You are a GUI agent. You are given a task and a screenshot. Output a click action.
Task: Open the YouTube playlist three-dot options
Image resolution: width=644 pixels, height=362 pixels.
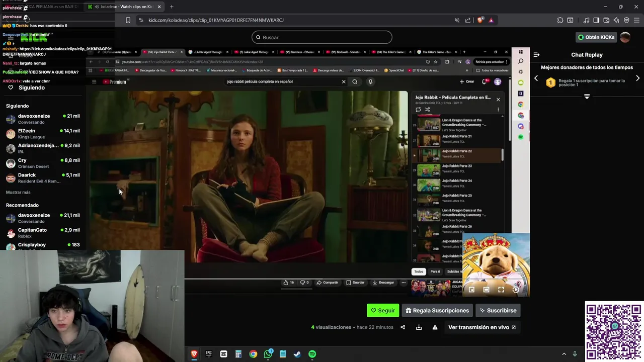(x=498, y=109)
